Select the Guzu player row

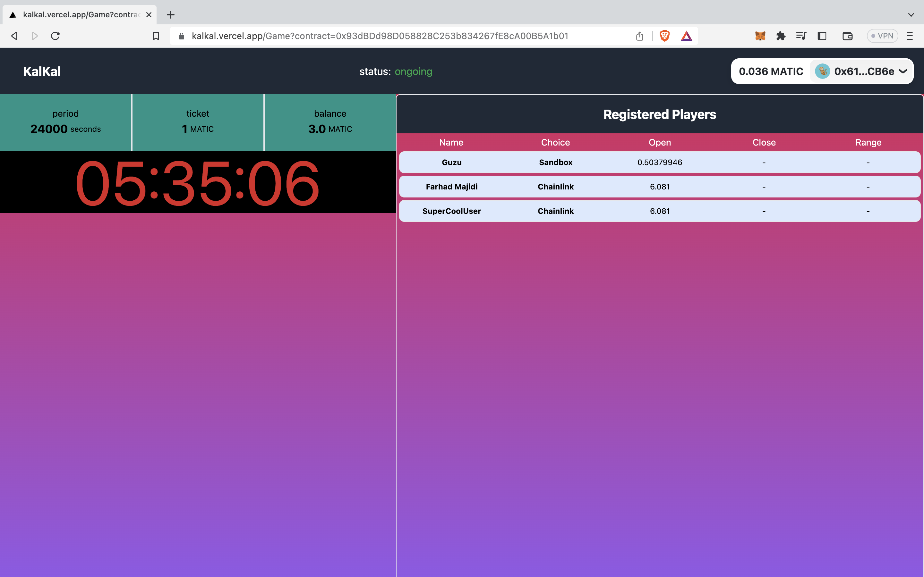point(659,162)
